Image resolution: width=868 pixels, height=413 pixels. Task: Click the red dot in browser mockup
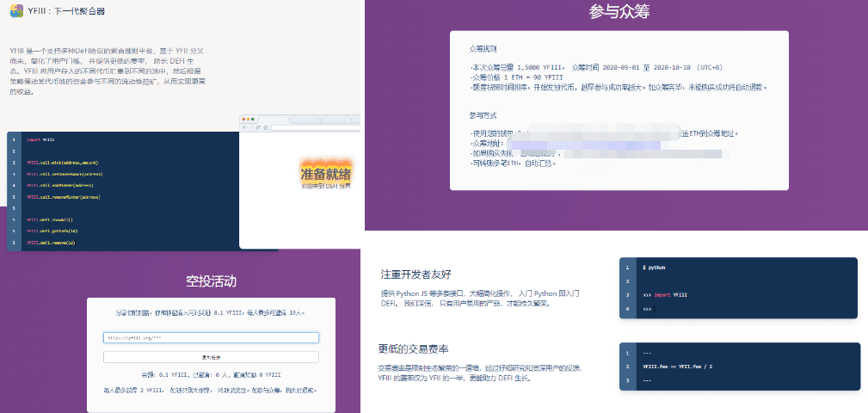(243, 119)
